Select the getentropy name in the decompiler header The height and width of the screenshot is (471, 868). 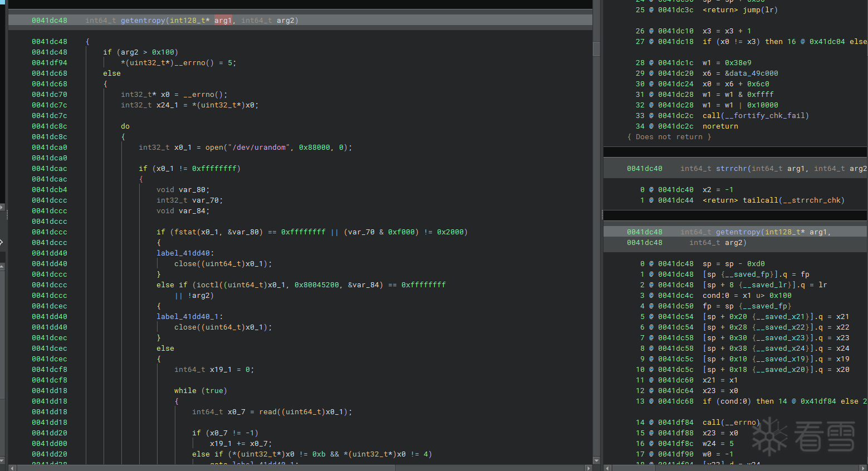coord(143,21)
